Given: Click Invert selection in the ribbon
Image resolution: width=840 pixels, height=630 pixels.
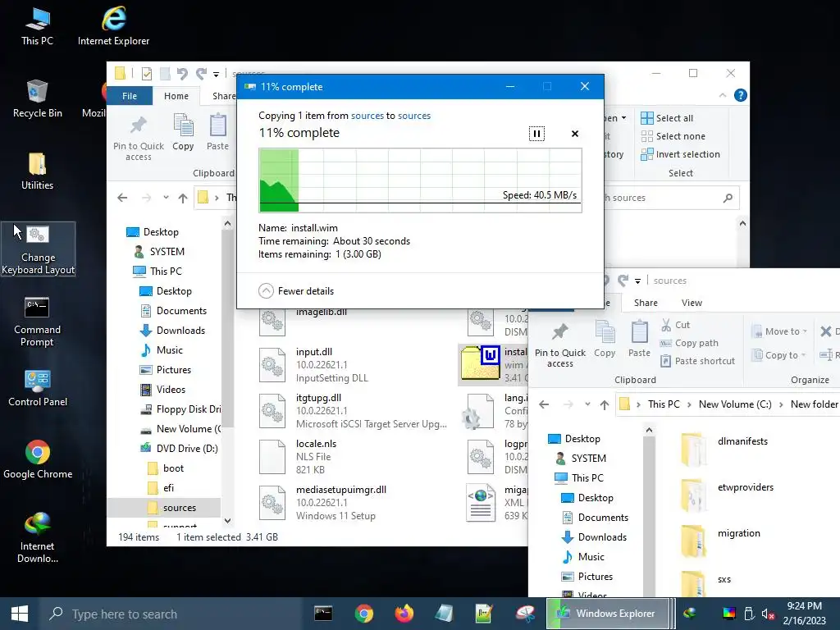Looking at the screenshot, I should (x=680, y=154).
